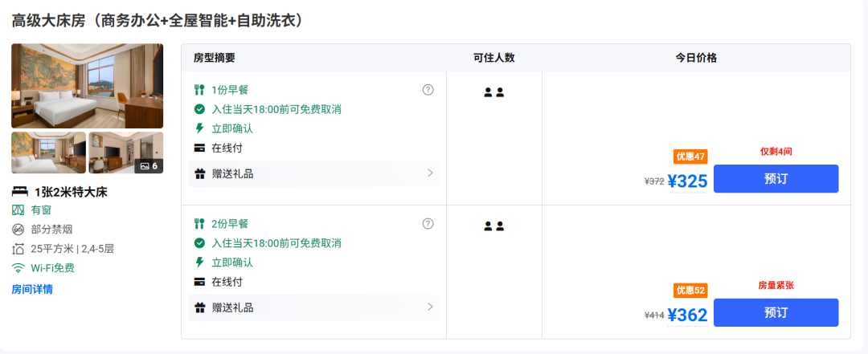Book the ¥362 room with 预订
Screen dimensions: 868x354
pyautogui.click(x=776, y=313)
